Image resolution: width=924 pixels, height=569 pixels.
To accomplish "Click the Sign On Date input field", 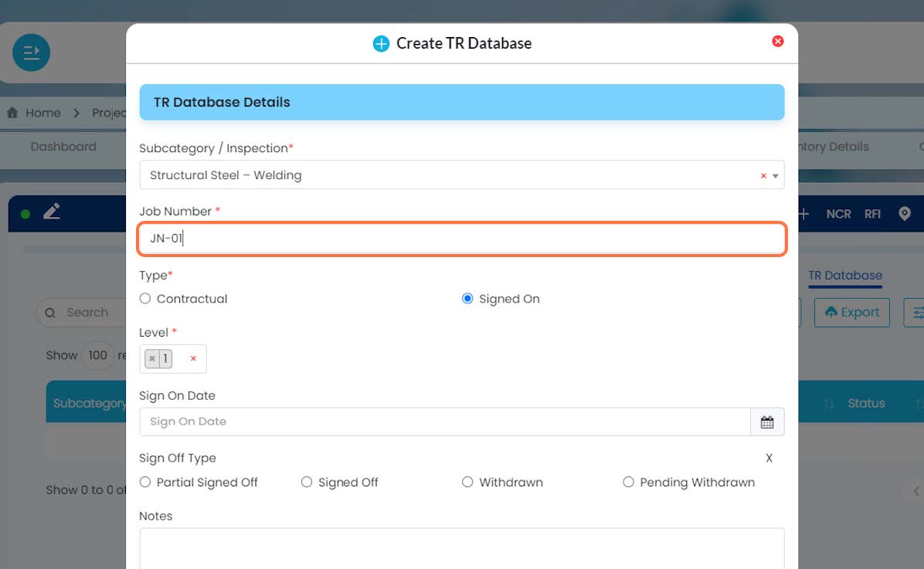I will 445,422.
